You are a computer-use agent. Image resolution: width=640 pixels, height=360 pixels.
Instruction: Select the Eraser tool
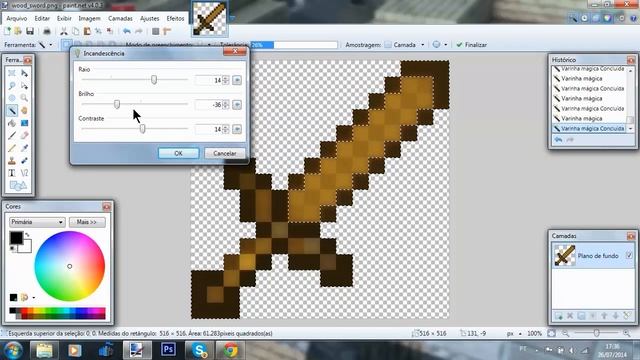24,136
